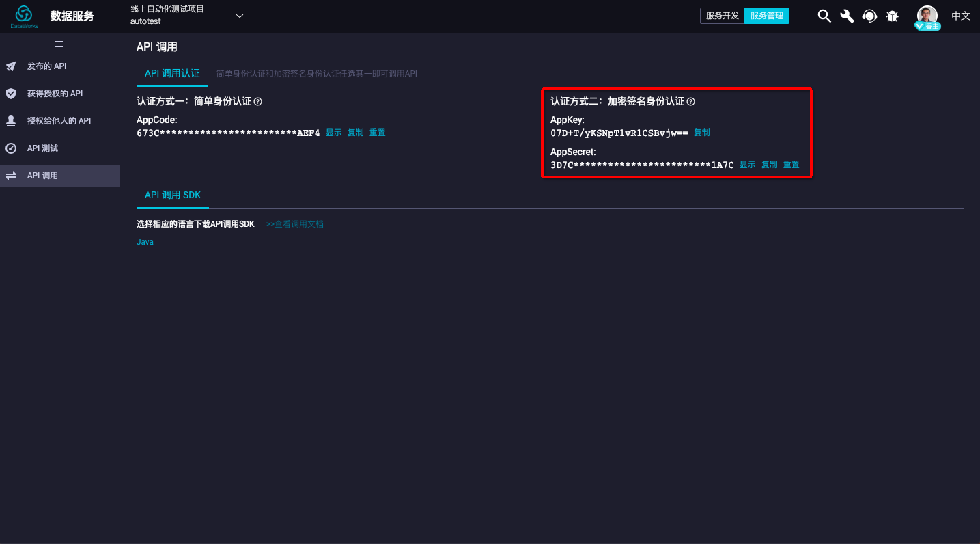980x544 pixels.
Task: Switch to 服务开发 mode
Action: (x=723, y=16)
